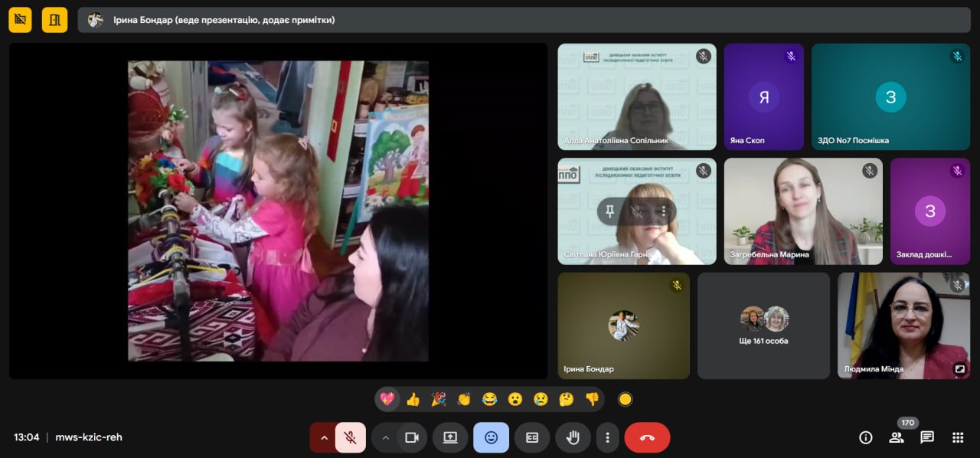Open the activities grid icon
980x458 pixels.
point(958,437)
